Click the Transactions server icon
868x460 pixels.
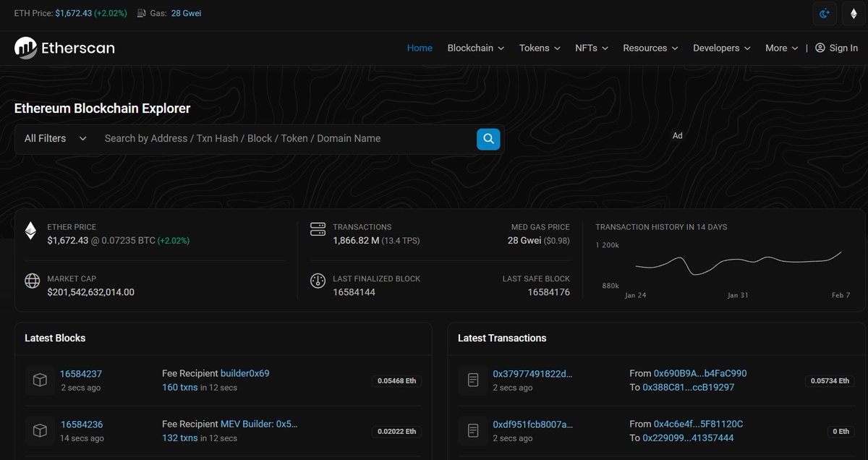click(318, 229)
